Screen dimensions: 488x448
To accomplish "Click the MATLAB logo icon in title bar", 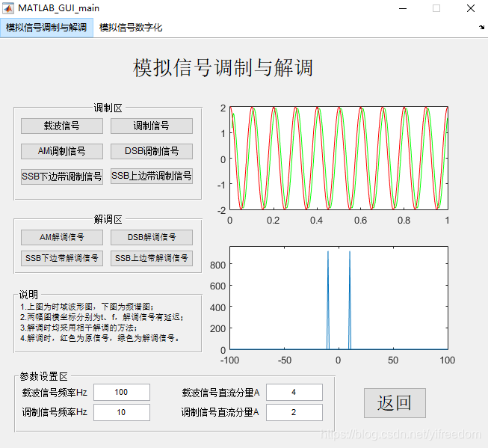I will [8, 8].
